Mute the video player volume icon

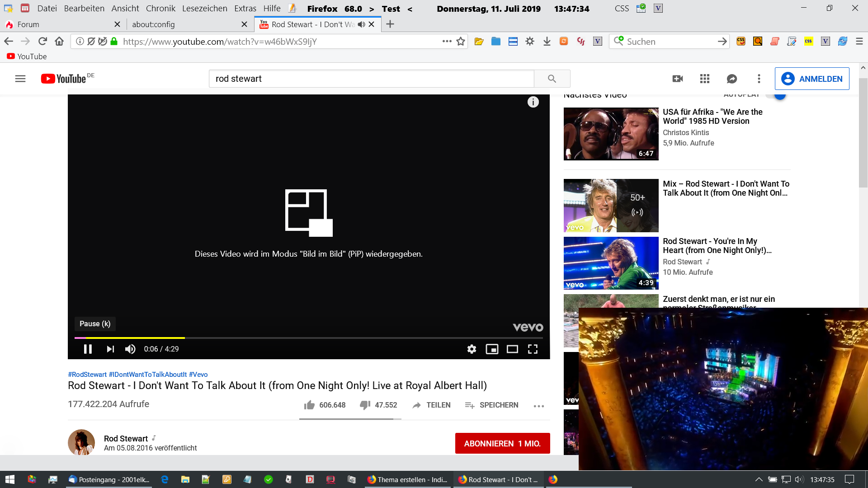point(130,349)
